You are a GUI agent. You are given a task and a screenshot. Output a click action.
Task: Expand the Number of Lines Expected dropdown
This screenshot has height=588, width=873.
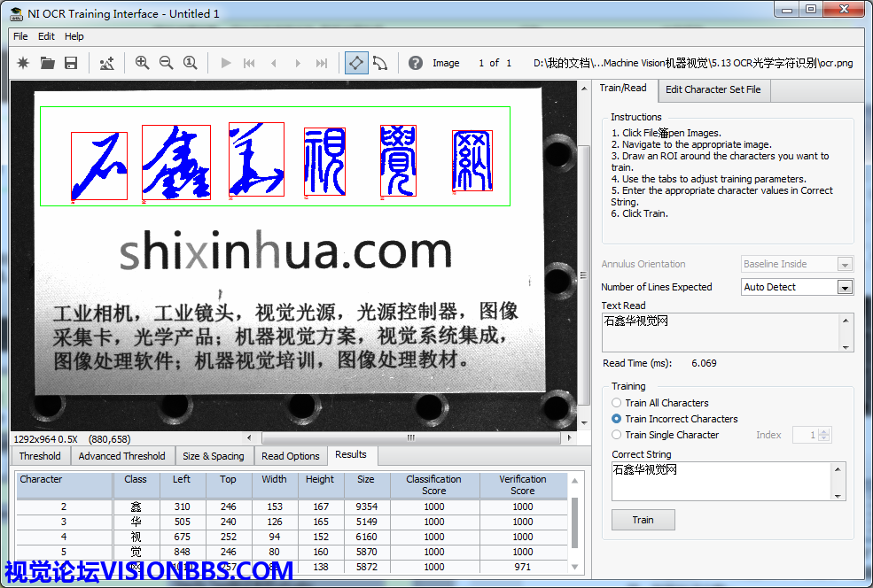coord(845,287)
